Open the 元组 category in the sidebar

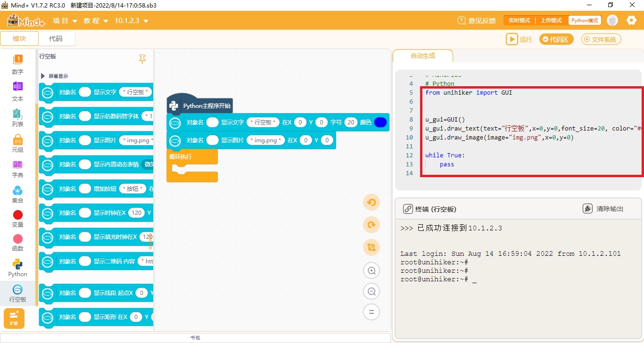click(x=17, y=143)
